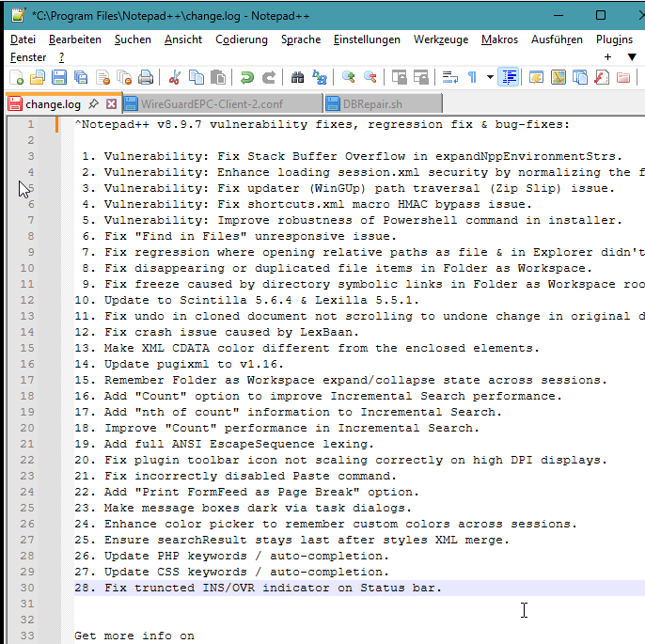Open the Replace dialog icon
The height and width of the screenshot is (644, 645).
[320, 77]
